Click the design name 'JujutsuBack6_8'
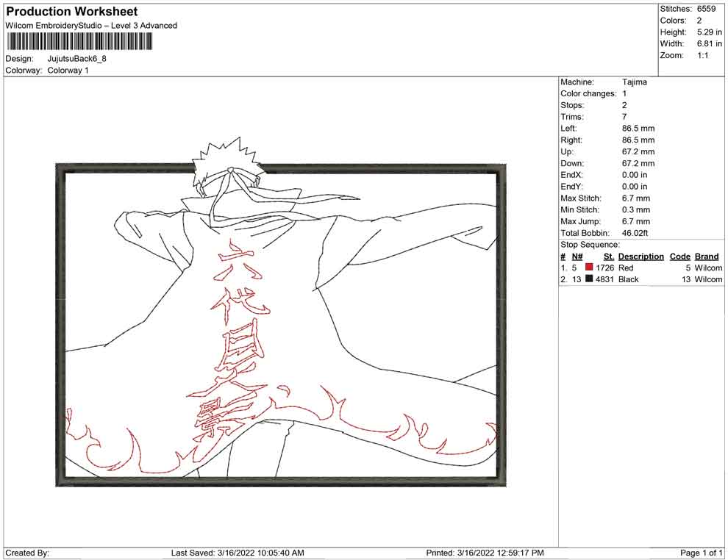 pos(76,59)
